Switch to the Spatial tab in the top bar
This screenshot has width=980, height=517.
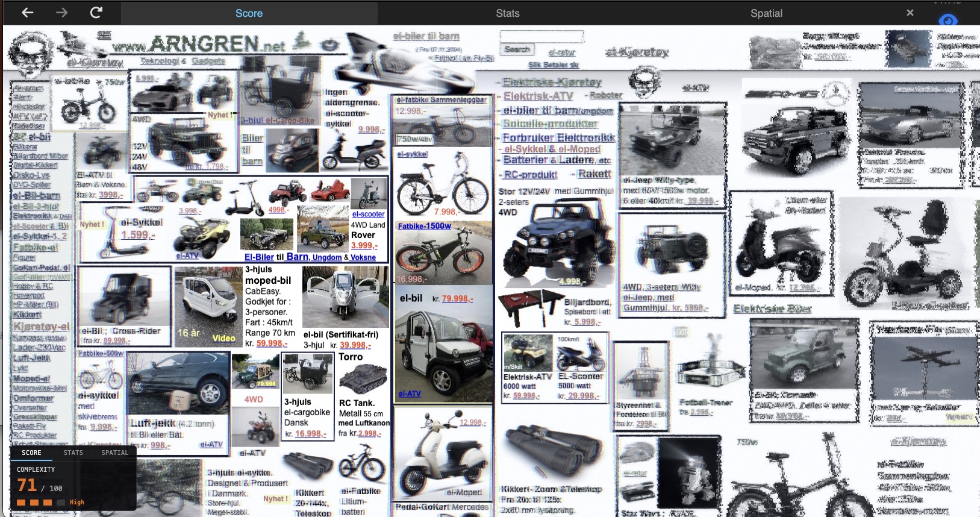(766, 13)
